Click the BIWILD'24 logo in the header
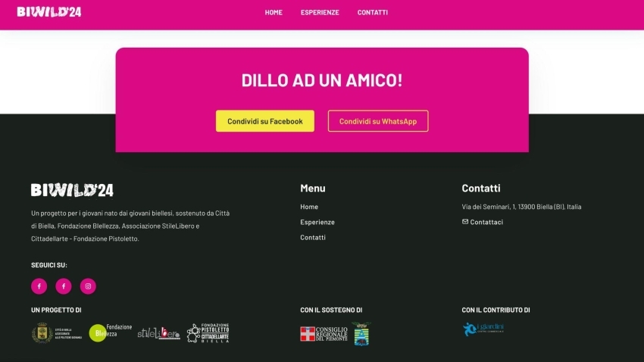 49,12
